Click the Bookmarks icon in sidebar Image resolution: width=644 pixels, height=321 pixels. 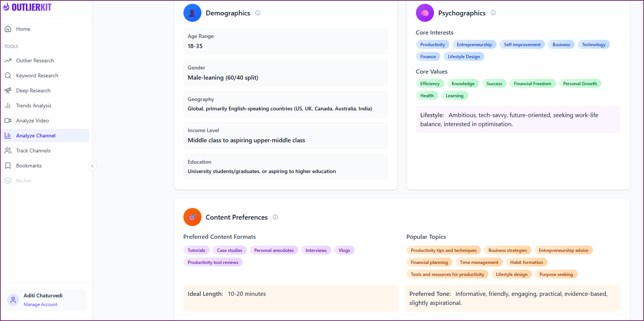tap(8, 166)
